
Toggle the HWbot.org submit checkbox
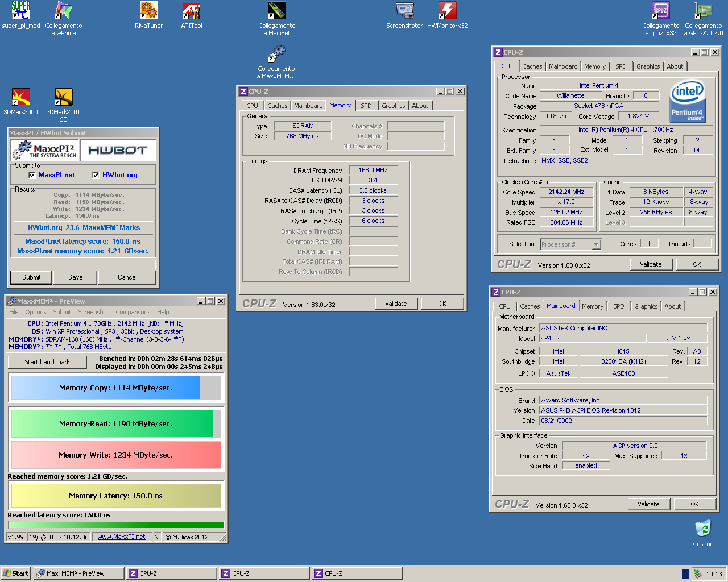pos(96,175)
